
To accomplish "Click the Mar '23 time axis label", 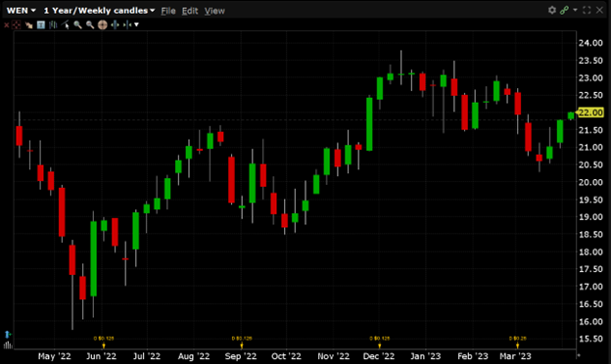I will coord(515,356).
